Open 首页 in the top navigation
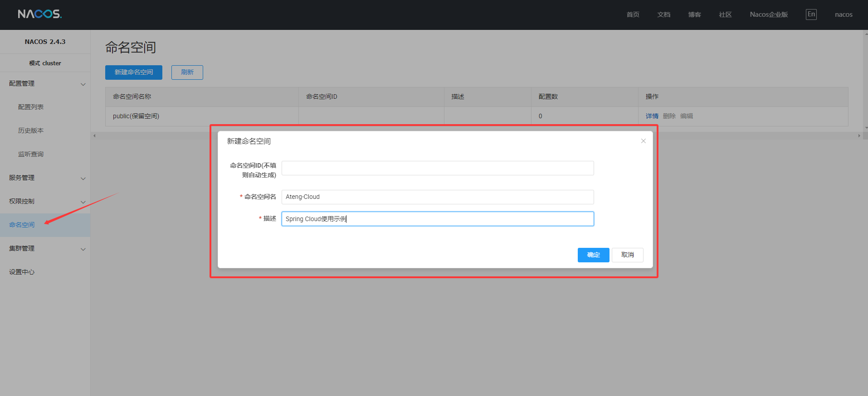The width and height of the screenshot is (868, 396). [633, 14]
